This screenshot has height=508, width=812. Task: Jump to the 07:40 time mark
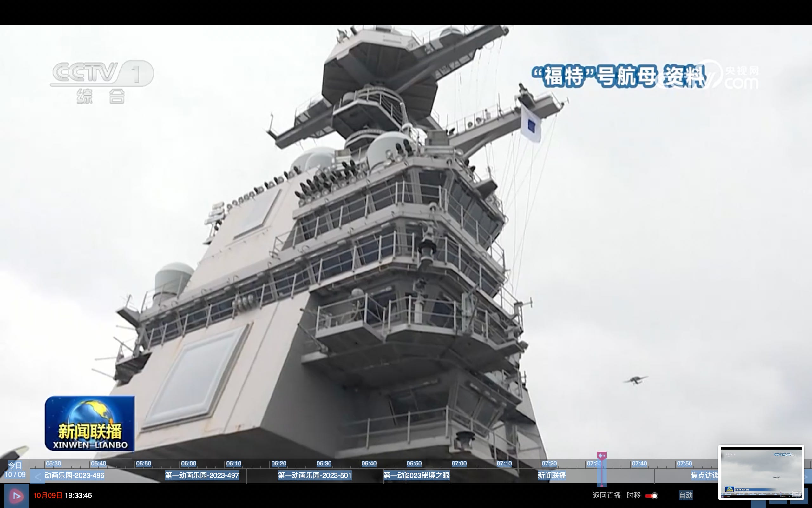click(x=639, y=463)
